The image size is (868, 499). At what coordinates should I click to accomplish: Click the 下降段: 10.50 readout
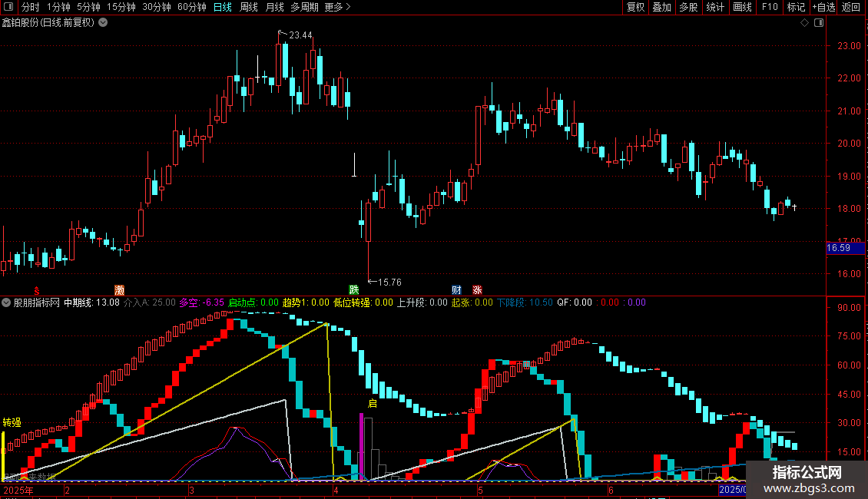[525, 302]
